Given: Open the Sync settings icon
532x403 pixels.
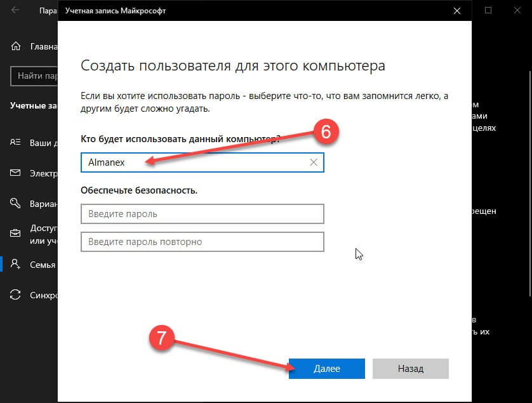Looking at the screenshot, I should point(15,294).
